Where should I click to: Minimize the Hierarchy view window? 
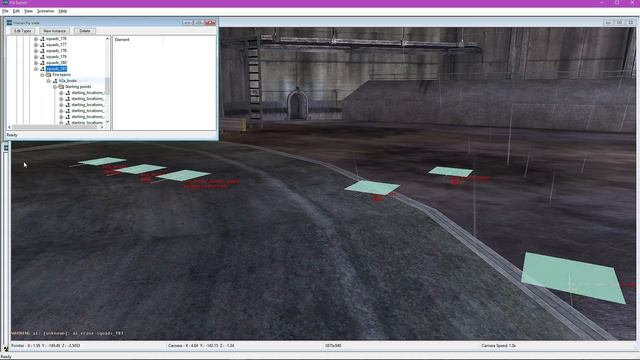pos(187,22)
